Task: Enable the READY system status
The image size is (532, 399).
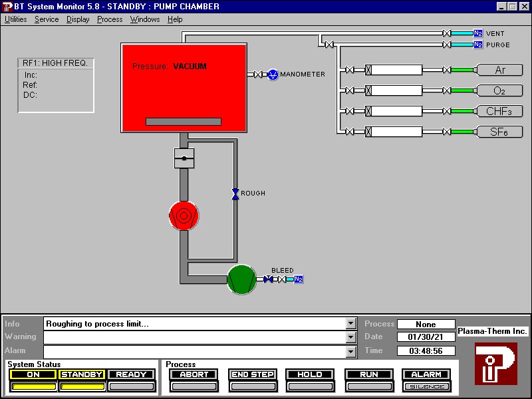Action: pos(130,374)
